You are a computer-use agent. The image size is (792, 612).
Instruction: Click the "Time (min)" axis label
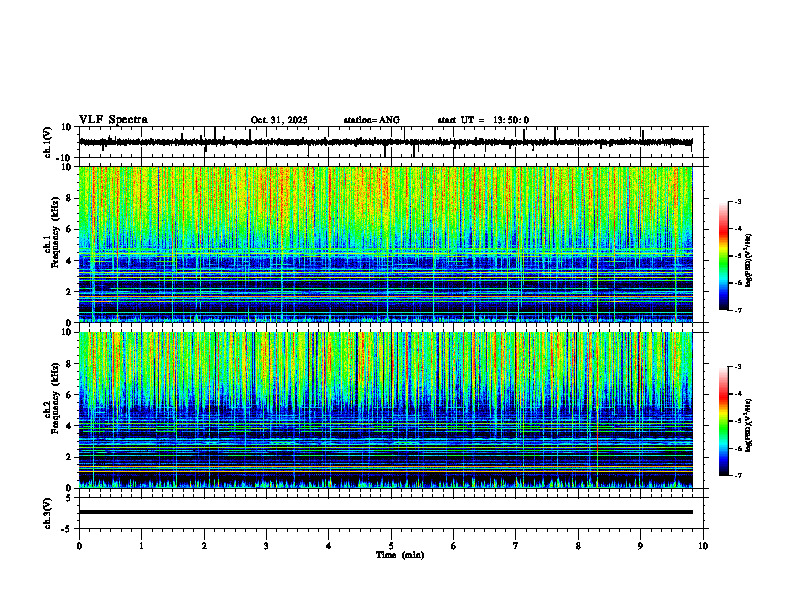point(400,555)
